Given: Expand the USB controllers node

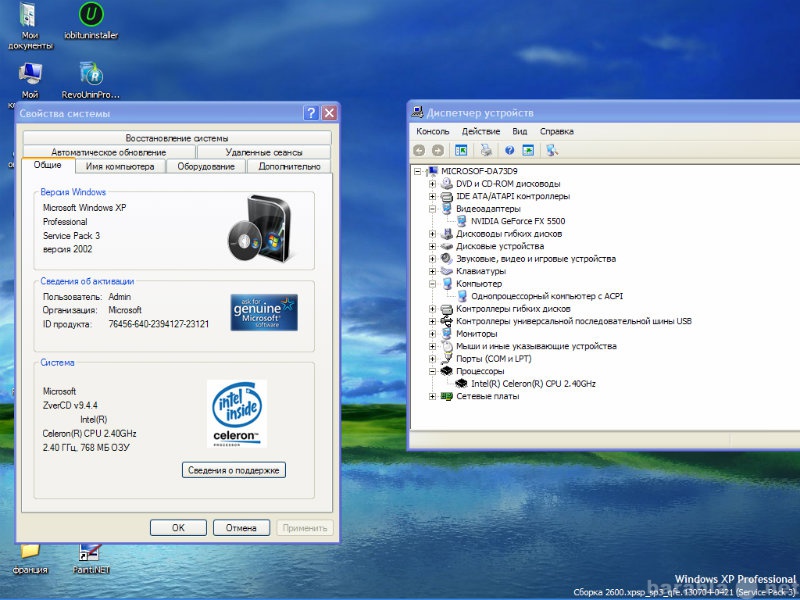Looking at the screenshot, I should pos(432,321).
